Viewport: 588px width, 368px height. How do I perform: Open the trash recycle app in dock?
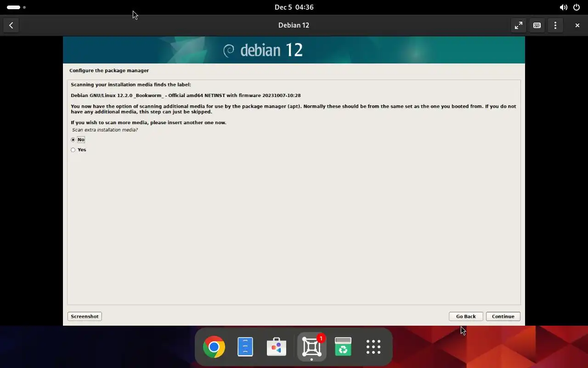pos(343,347)
